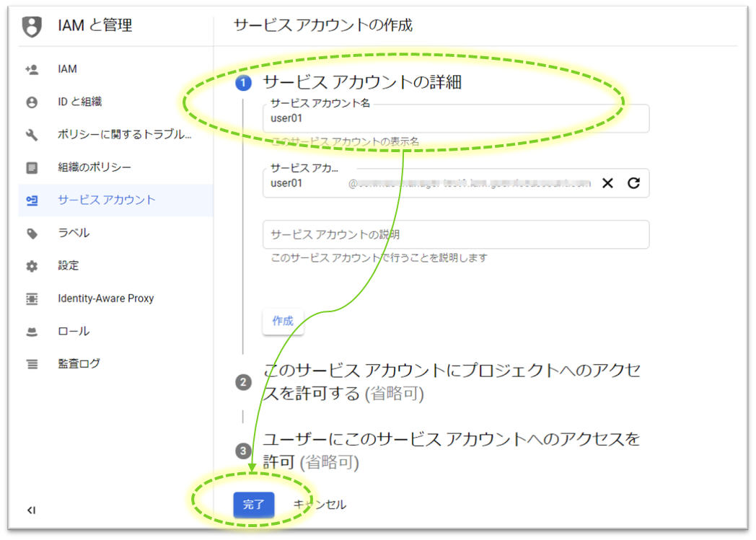This screenshot has width=756, height=540.
Task: Click the ロール hat icon
Action: tap(31, 332)
